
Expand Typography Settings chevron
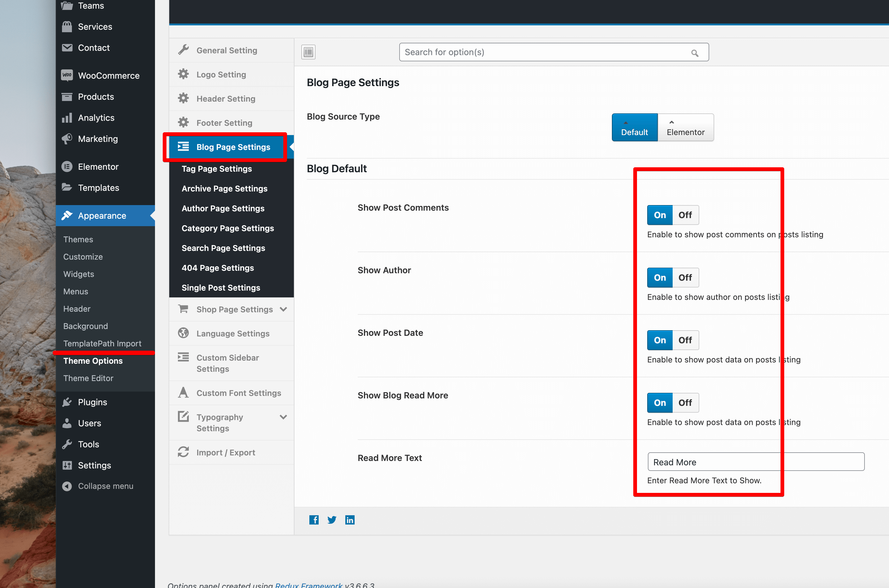click(x=283, y=417)
